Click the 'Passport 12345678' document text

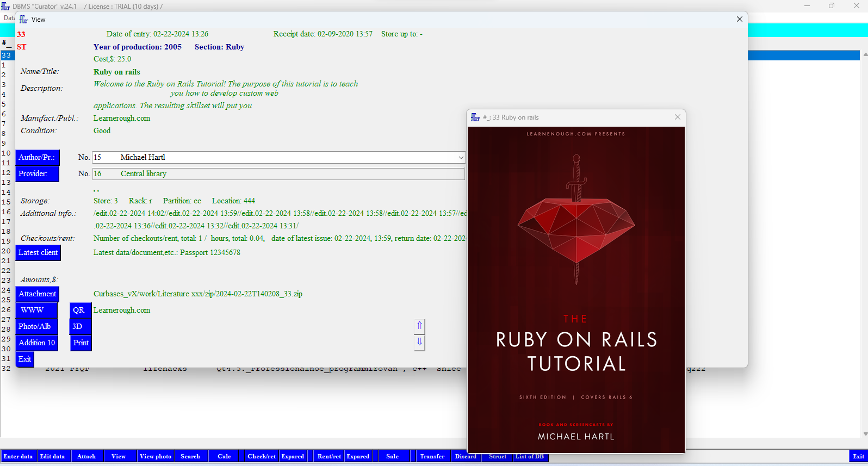click(x=210, y=253)
